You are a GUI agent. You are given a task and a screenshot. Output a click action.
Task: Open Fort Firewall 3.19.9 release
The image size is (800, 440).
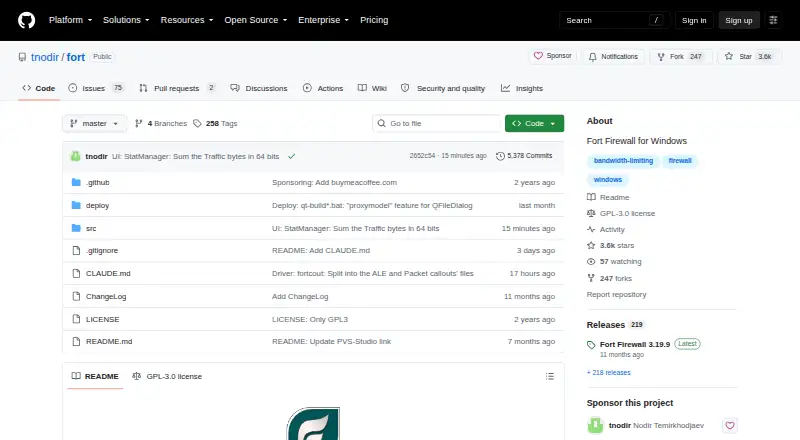(x=635, y=345)
